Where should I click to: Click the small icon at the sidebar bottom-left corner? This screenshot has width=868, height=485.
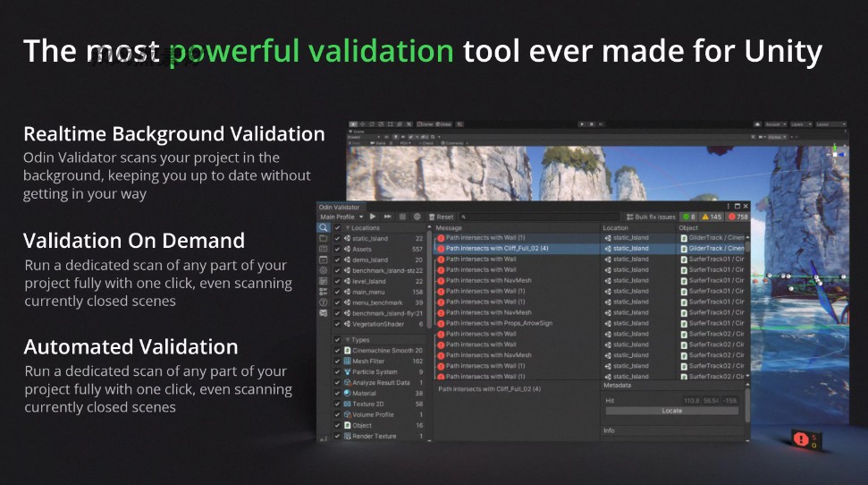click(x=324, y=438)
